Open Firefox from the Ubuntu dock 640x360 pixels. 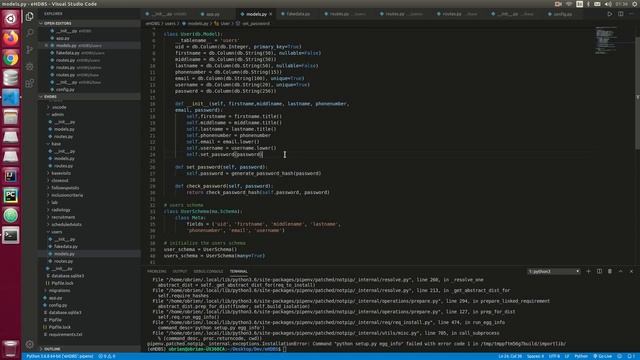(x=11, y=38)
